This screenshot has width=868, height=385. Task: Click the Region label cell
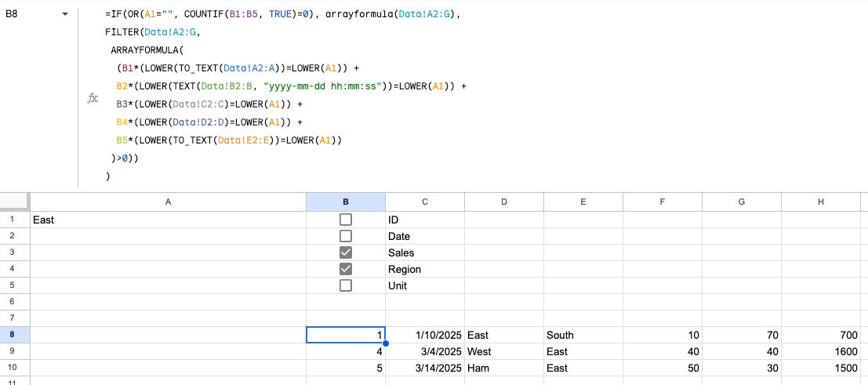pyautogui.click(x=424, y=269)
